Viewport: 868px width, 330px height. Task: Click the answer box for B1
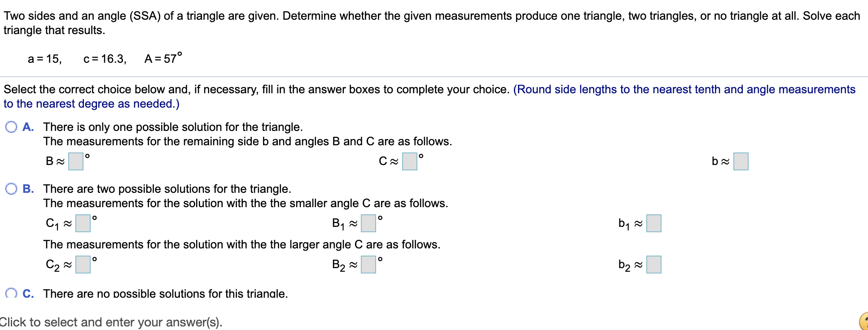[x=368, y=223]
